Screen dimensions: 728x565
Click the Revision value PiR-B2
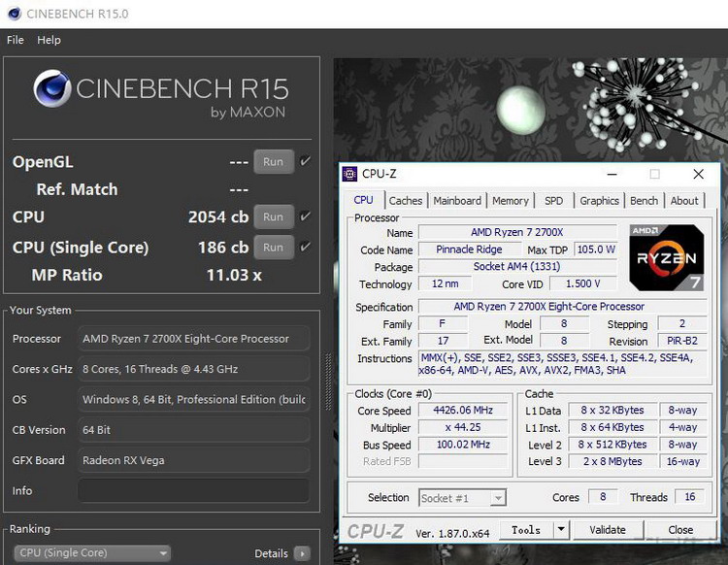tap(682, 341)
